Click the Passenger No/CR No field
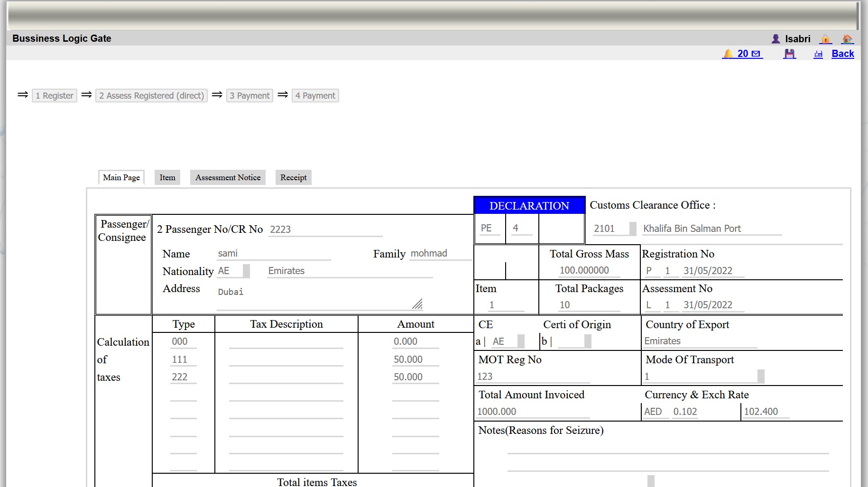The image size is (868, 487). pyautogui.click(x=325, y=230)
